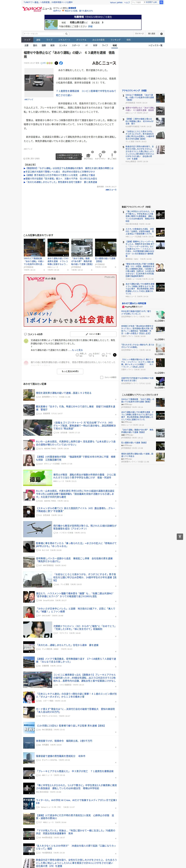
Task: Click the scroll-to-top arrow button
Action: coord(180,536)
